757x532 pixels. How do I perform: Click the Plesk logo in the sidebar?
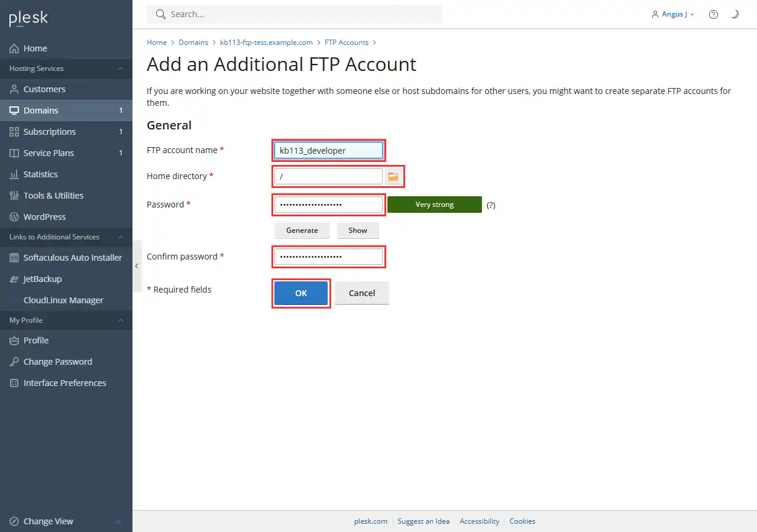click(x=28, y=19)
